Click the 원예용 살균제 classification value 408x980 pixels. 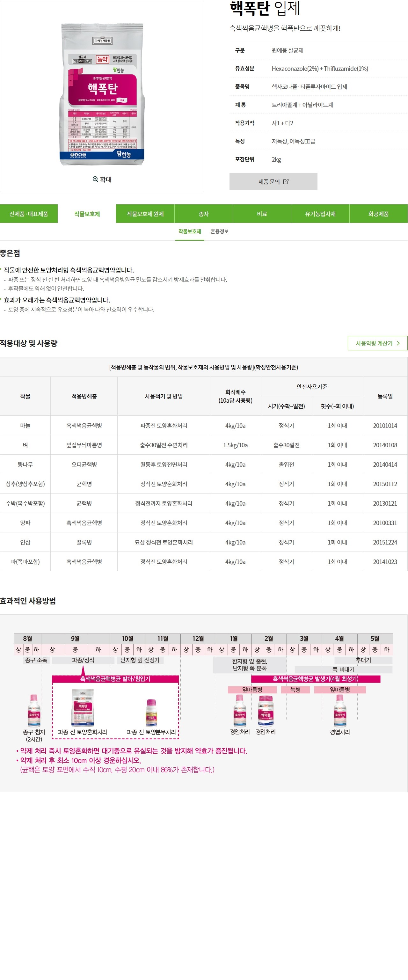click(x=288, y=50)
